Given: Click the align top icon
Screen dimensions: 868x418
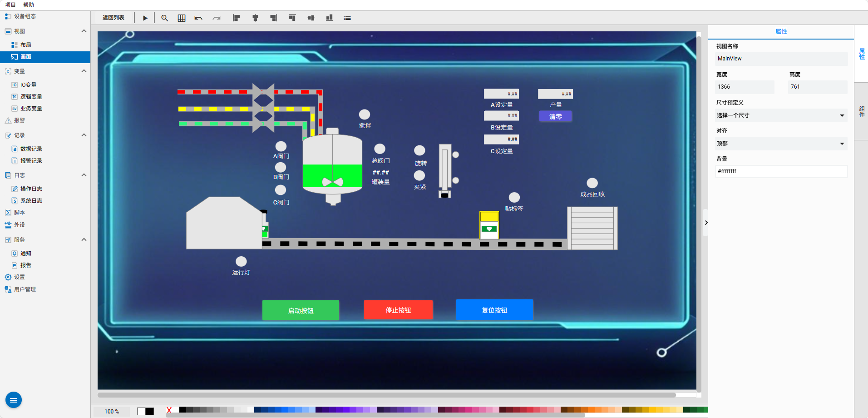Looking at the screenshot, I should (292, 18).
